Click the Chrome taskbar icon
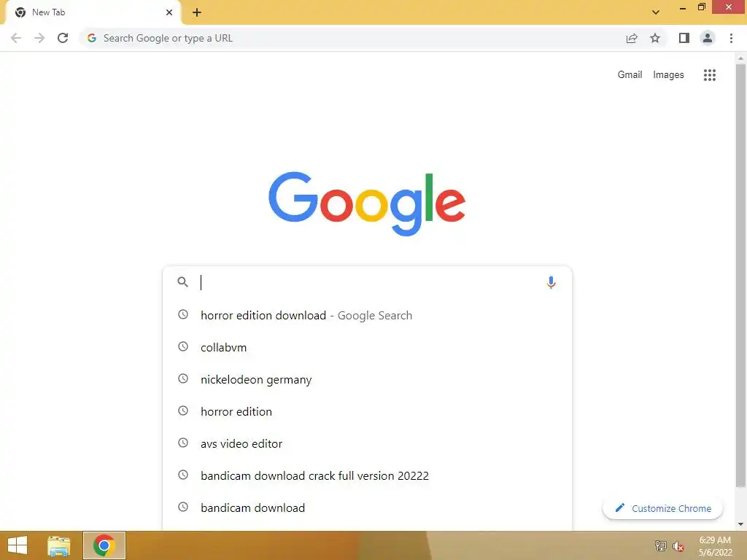Image resolution: width=747 pixels, height=560 pixels. (104, 545)
